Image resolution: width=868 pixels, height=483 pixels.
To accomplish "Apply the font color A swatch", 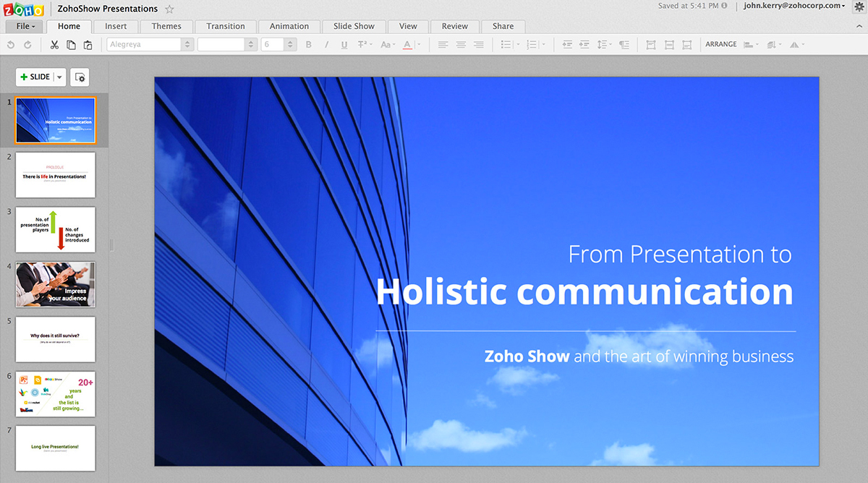I will tap(407, 45).
